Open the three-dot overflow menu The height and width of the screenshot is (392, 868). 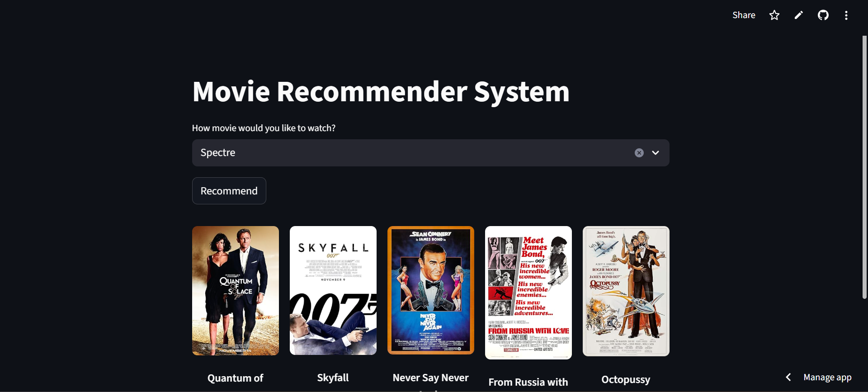[x=846, y=15]
